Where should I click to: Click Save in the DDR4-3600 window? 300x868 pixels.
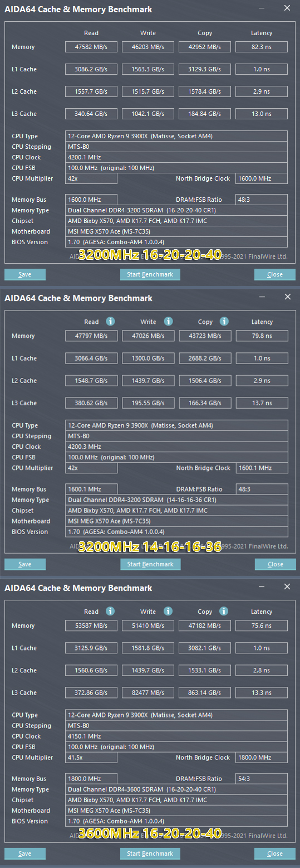click(x=25, y=854)
